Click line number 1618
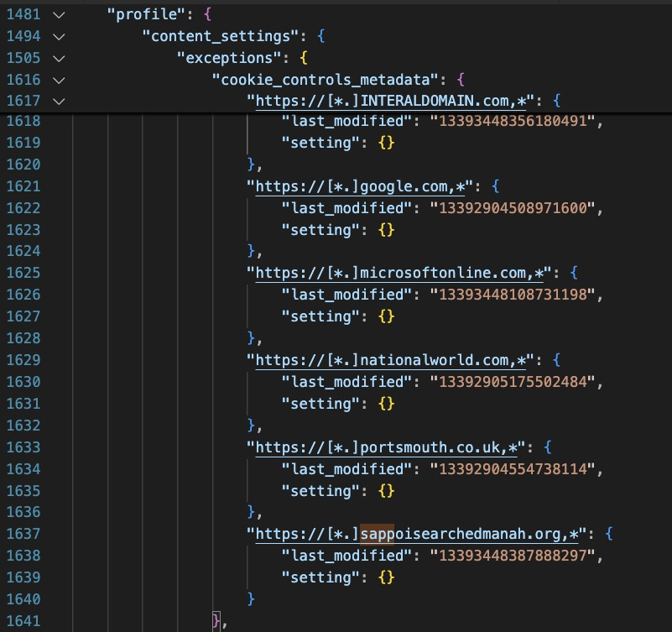Screen dimensions: 672x632 coord(23,122)
